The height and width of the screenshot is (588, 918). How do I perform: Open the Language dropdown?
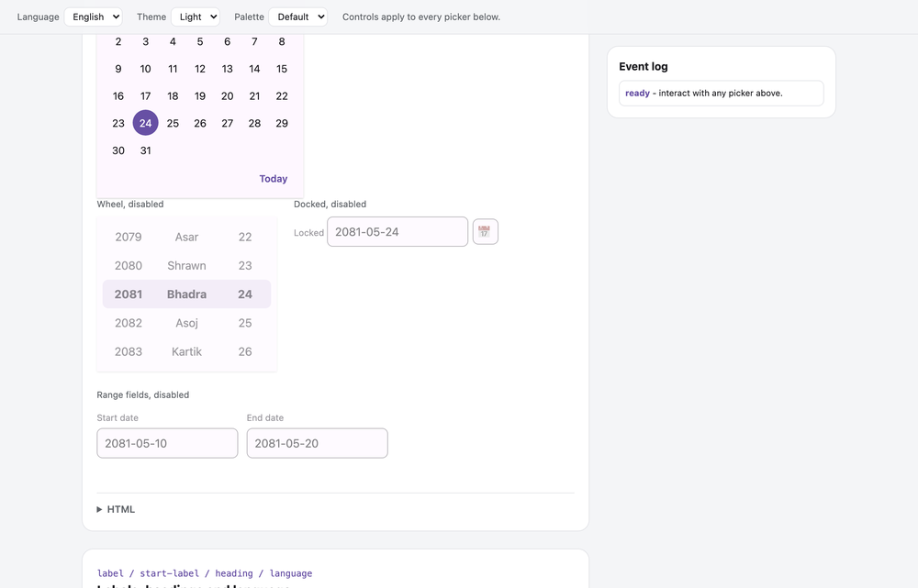tap(93, 17)
